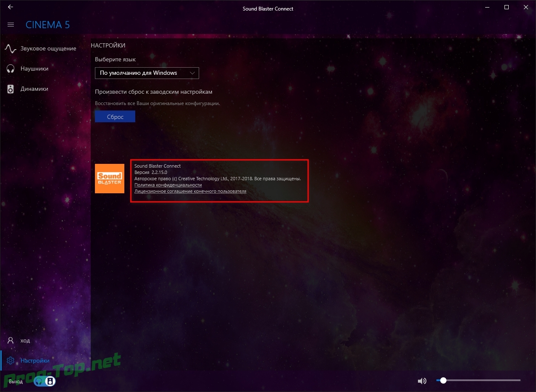This screenshot has width=536, height=392.
Task: Maximize the Sound Blaster Connect window
Action: [507, 7]
